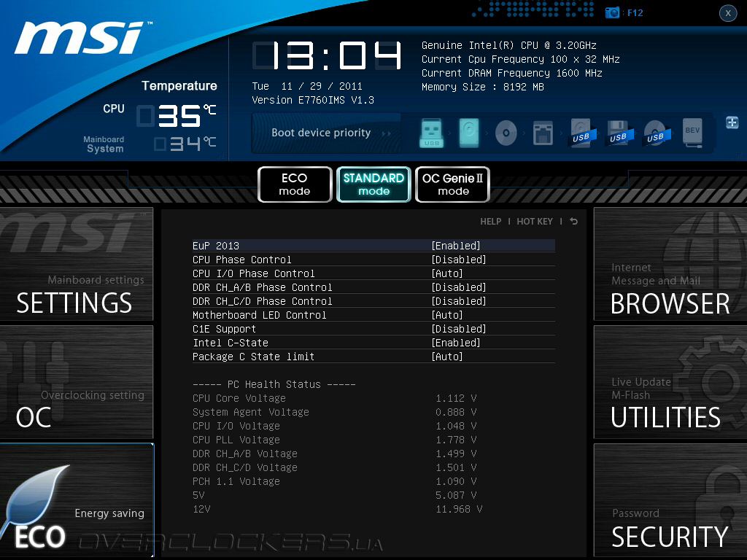Click the PCH 1.1 Voltage 1.090 V reading
Screen dimensions: 747x560
pyautogui.click(x=456, y=481)
